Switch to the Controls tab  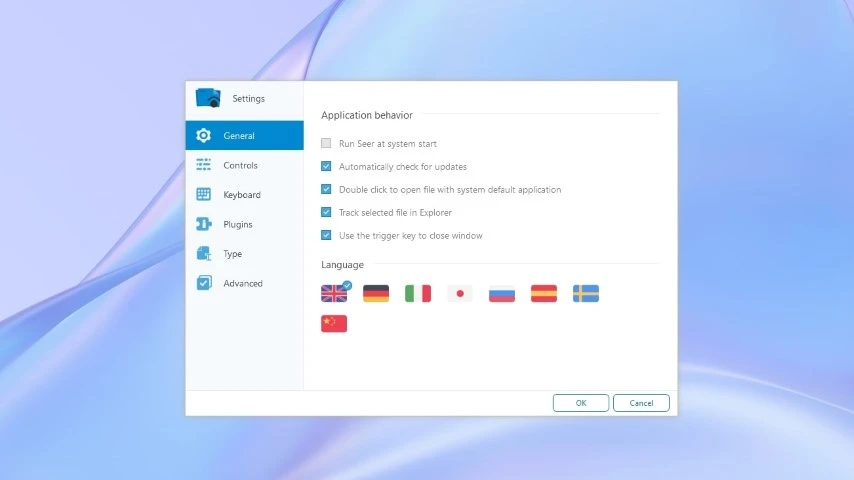245,165
